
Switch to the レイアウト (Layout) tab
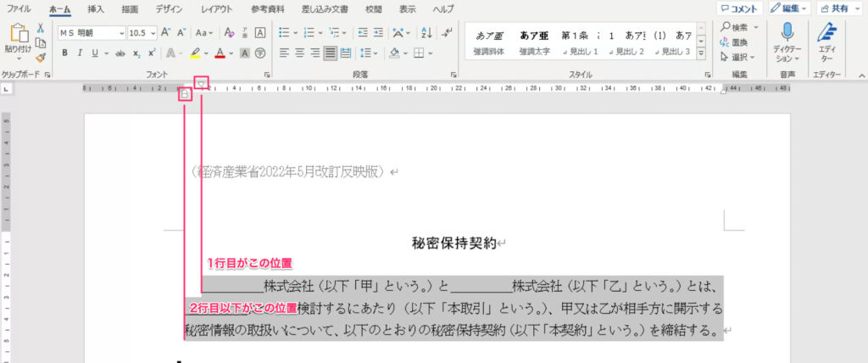point(215,8)
